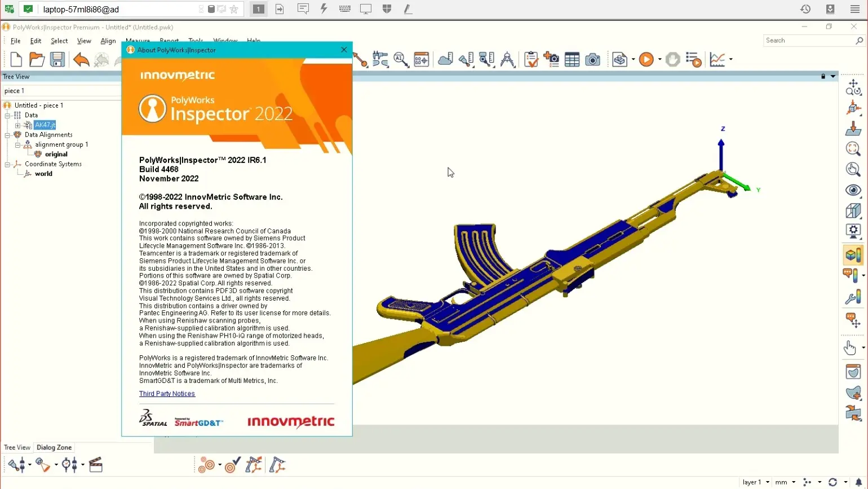Click the point cloud scan tool
Screen dimensions: 868x489
(445, 59)
